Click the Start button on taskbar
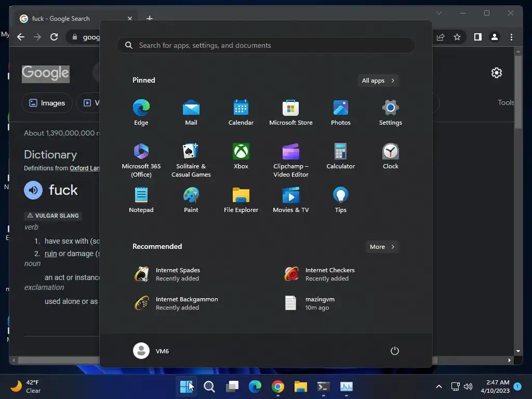532x399 pixels. [187, 387]
